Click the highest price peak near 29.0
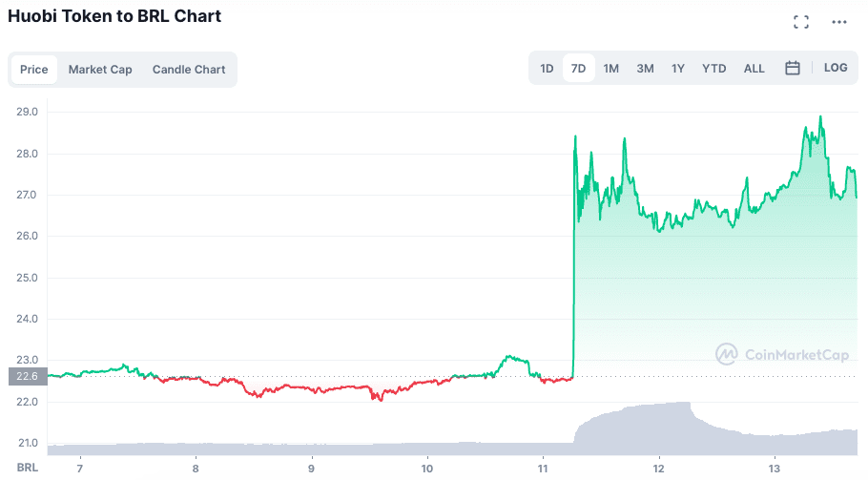868x480 pixels. tap(820, 117)
